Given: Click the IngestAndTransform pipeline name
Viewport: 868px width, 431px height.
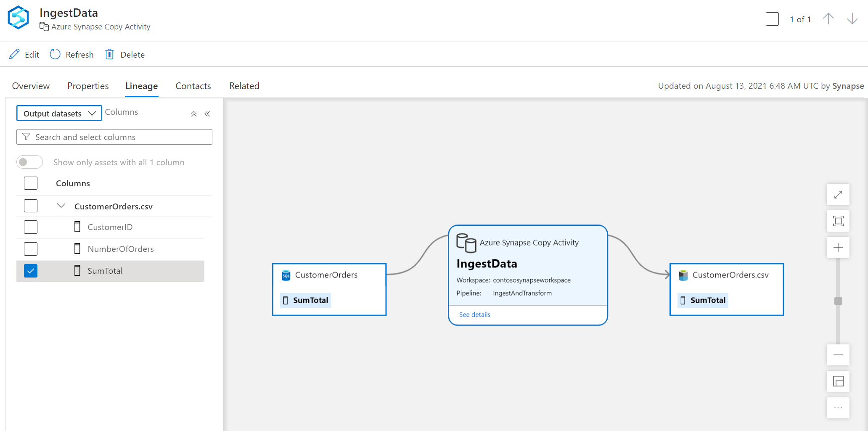Looking at the screenshot, I should (x=522, y=293).
